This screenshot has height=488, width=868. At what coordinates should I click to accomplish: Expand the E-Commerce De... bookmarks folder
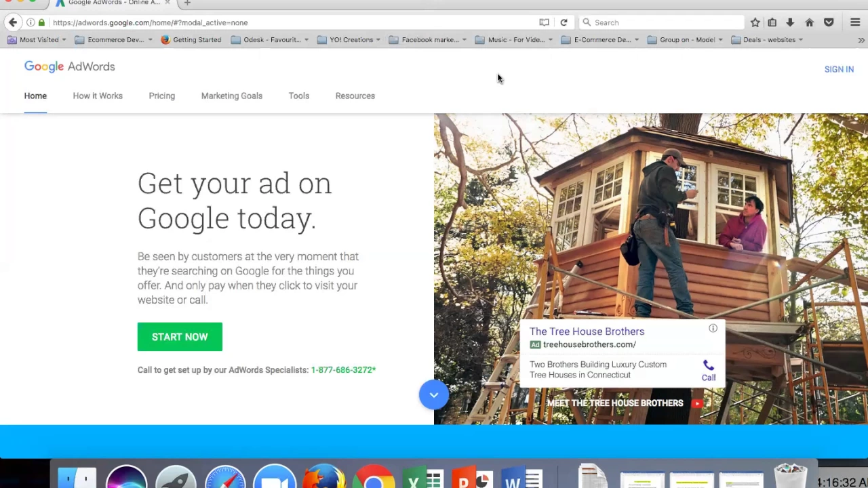[600, 39]
